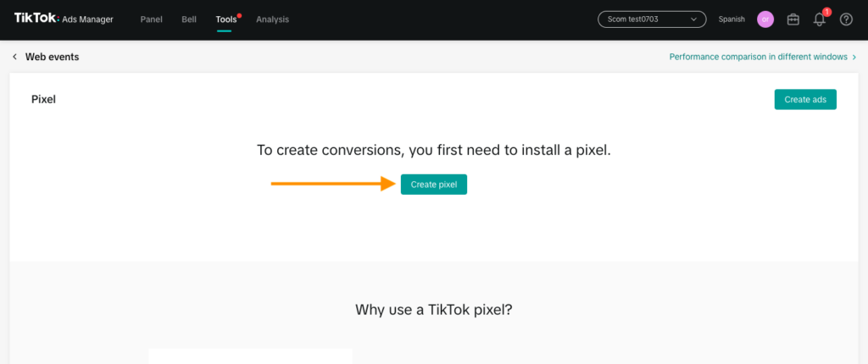This screenshot has width=868, height=364.
Task: Click the Pixel section heading
Action: click(x=43, y=99)
